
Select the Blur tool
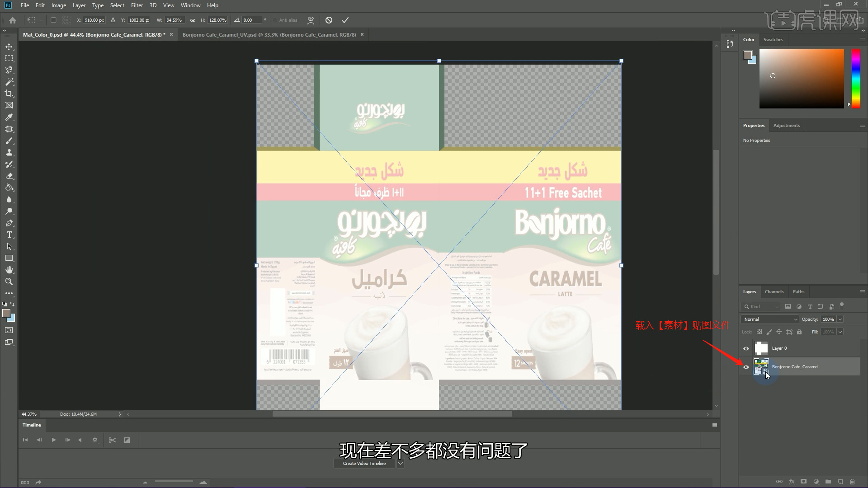(9, 200)
